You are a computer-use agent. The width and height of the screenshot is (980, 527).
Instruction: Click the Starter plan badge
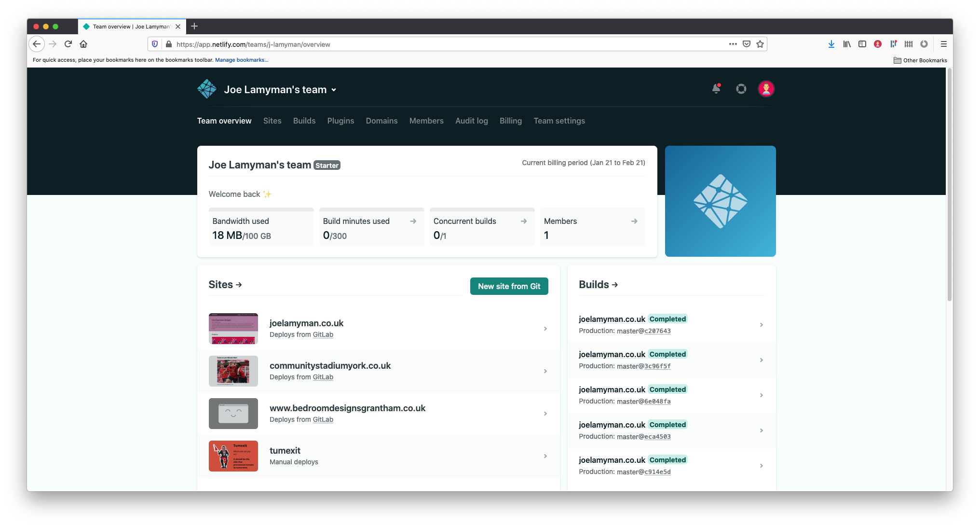[327, 165]
